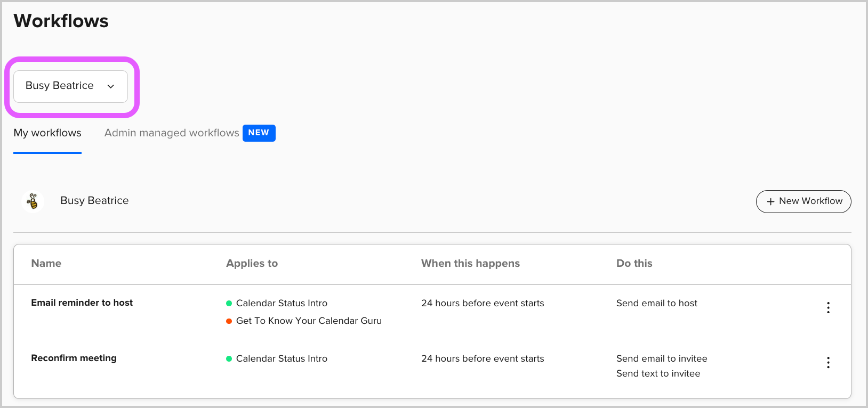Click the bee avatar next to Busy Beatrice
This screenshot has width=868, height=408.
(33, 201)
